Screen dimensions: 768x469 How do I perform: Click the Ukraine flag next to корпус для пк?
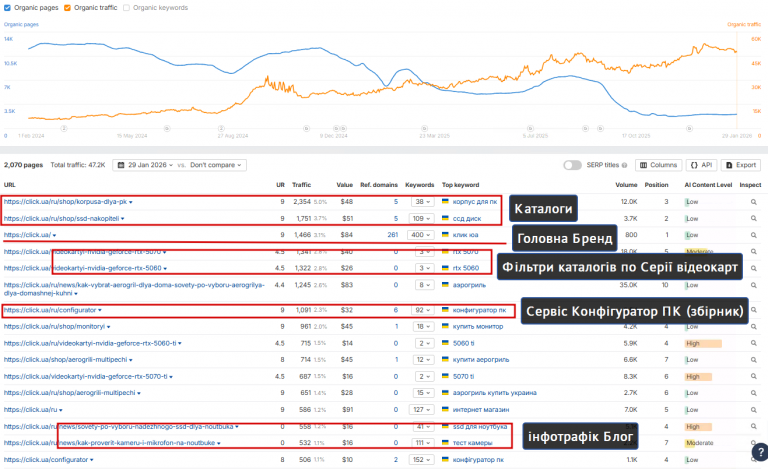pos(445,201)
